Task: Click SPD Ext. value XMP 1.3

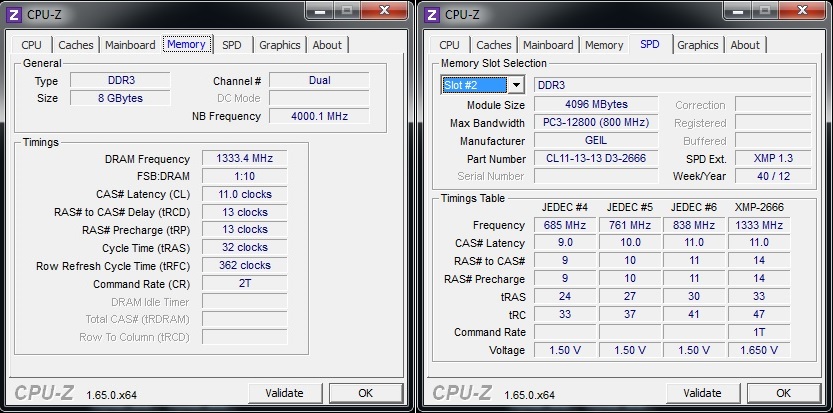Action: tap(774, 158)
